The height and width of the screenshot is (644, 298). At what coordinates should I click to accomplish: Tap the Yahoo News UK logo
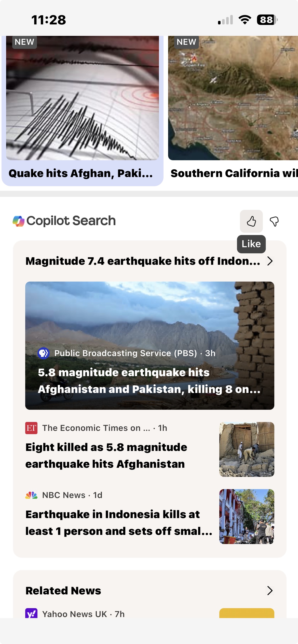pos(31,613)
